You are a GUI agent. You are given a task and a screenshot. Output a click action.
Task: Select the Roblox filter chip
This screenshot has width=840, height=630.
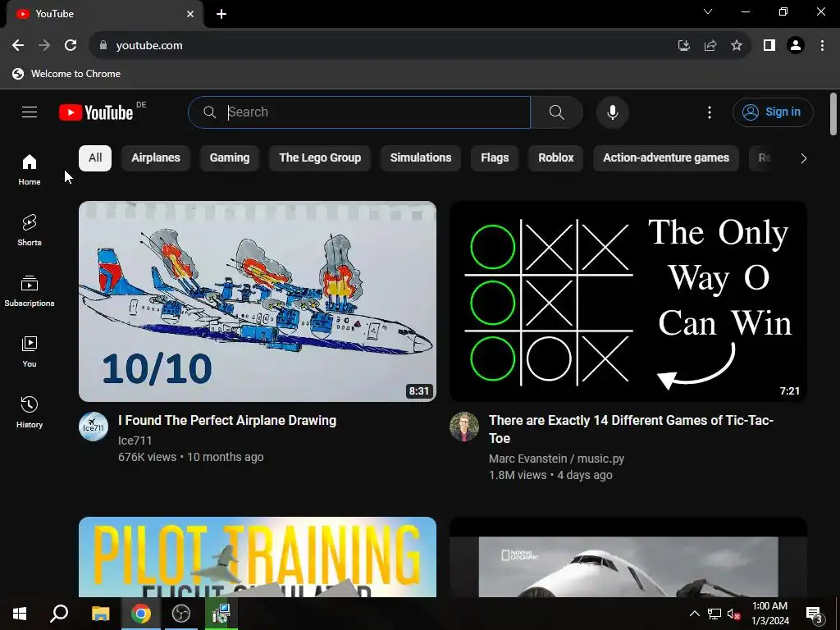[x=555, y=158]
